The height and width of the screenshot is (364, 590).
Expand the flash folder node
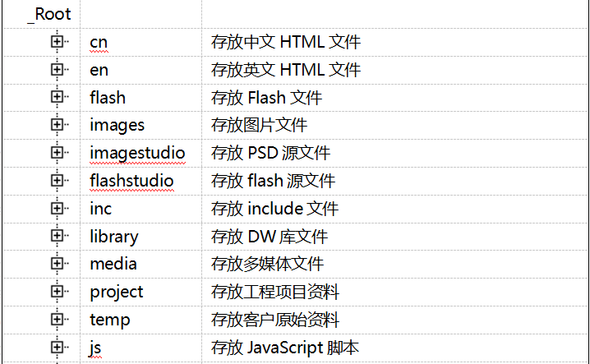point(57,97)
